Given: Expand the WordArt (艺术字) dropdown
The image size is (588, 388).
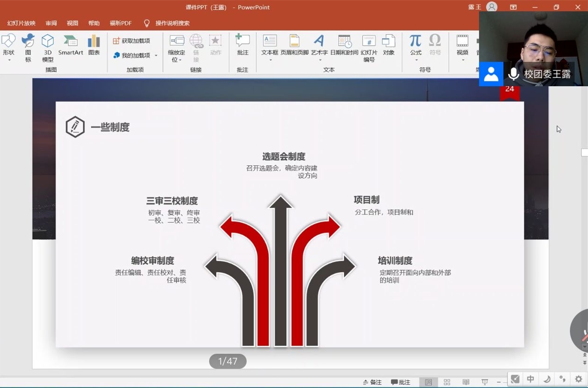Looking at the screenshot, I should coord(320,60).
